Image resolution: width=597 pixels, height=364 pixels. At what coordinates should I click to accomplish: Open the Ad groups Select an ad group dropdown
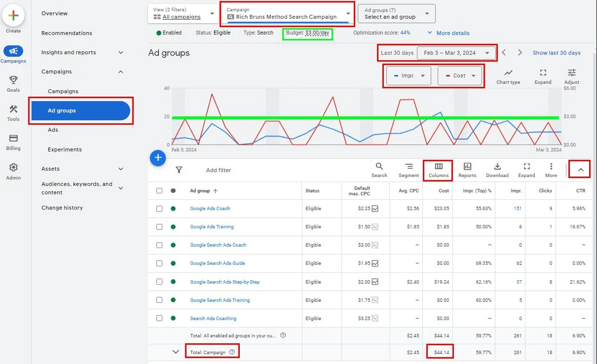click(397, 13)
